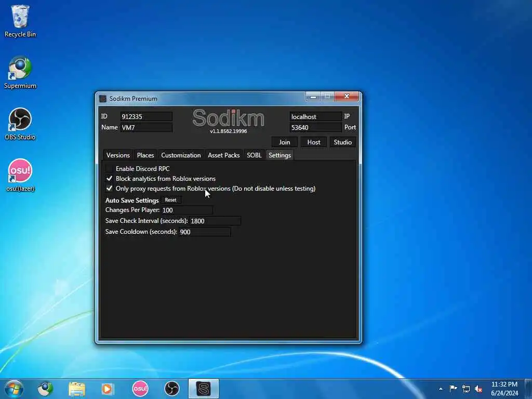Click the Join button

click(284, 142)
